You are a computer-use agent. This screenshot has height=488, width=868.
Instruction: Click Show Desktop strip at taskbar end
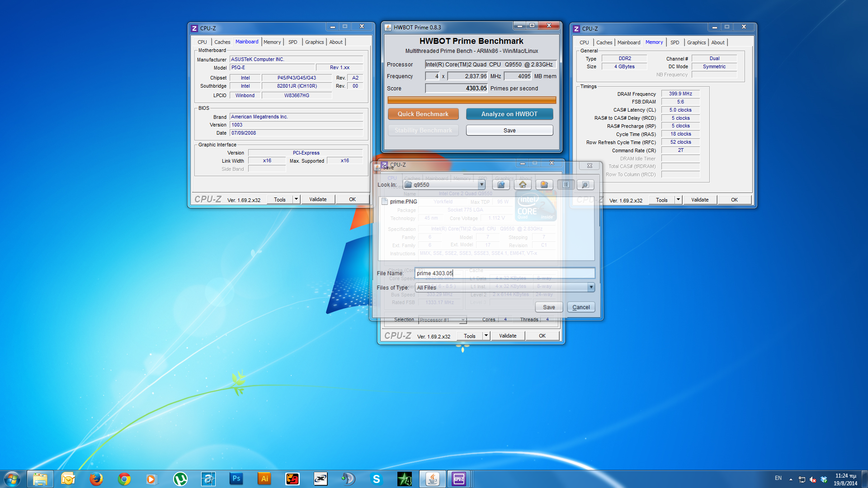[864, 479]
